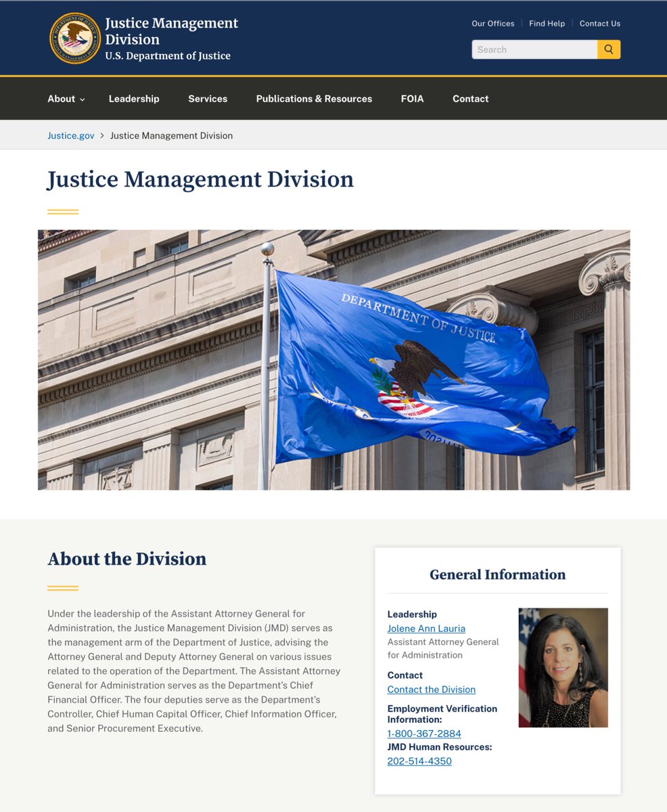Click the Assistant Attorney General portrait photo

point(563,667)
